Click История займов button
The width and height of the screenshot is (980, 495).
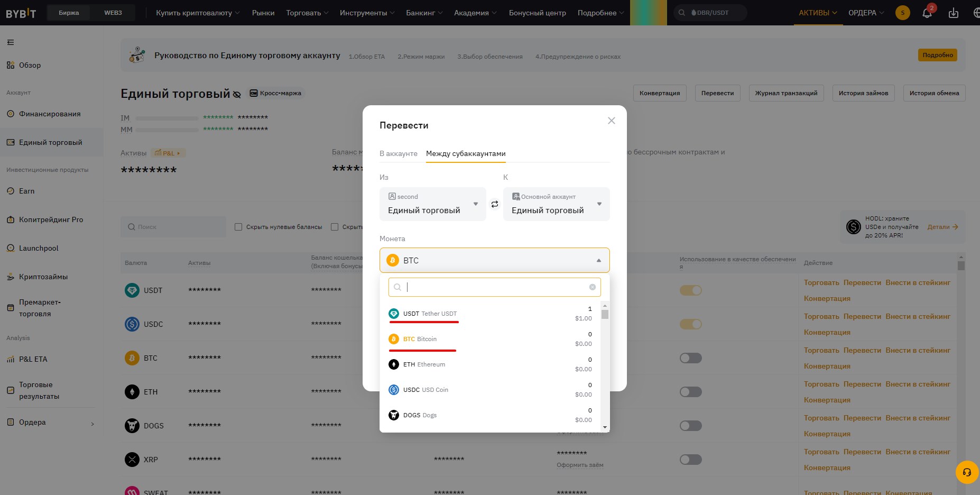[x=863, y=93]
